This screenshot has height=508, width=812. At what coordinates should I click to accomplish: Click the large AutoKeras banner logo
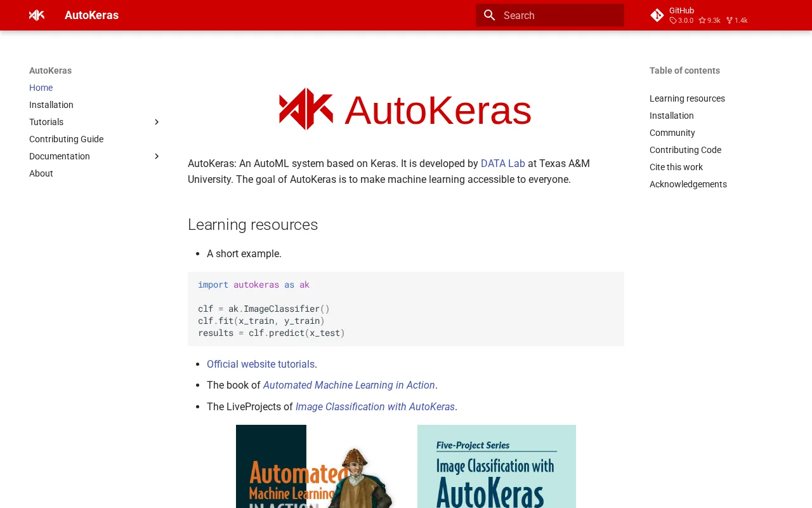click(405, 109)
